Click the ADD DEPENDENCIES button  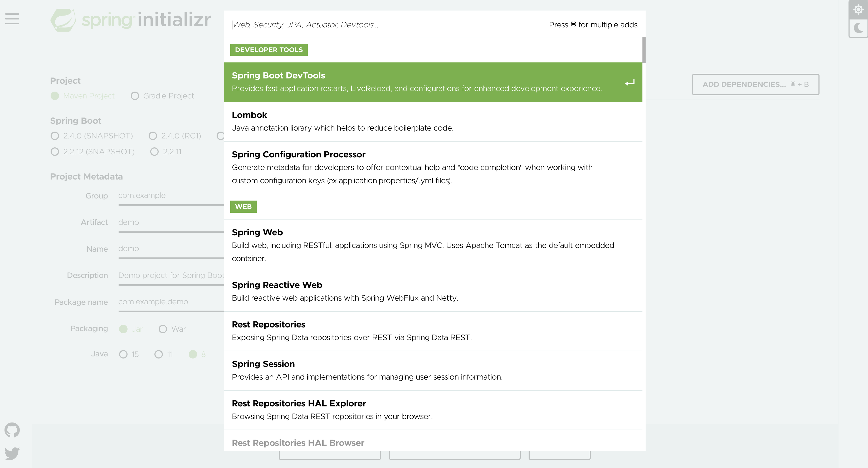coord(755,84)
